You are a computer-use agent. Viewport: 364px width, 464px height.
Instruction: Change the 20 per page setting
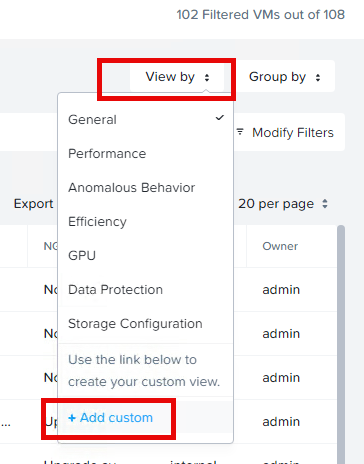click(x=283, y=204)
